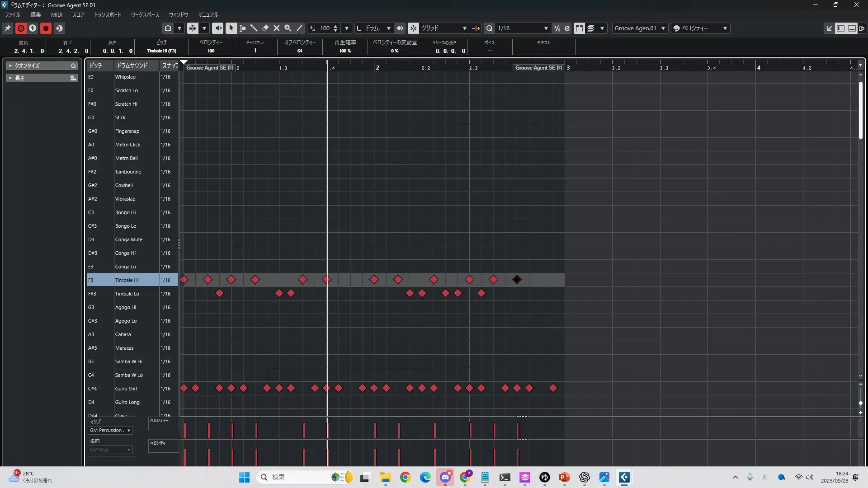Open the トランスポート menu
This screenshot has width=868, height=488.
(107, 14)
